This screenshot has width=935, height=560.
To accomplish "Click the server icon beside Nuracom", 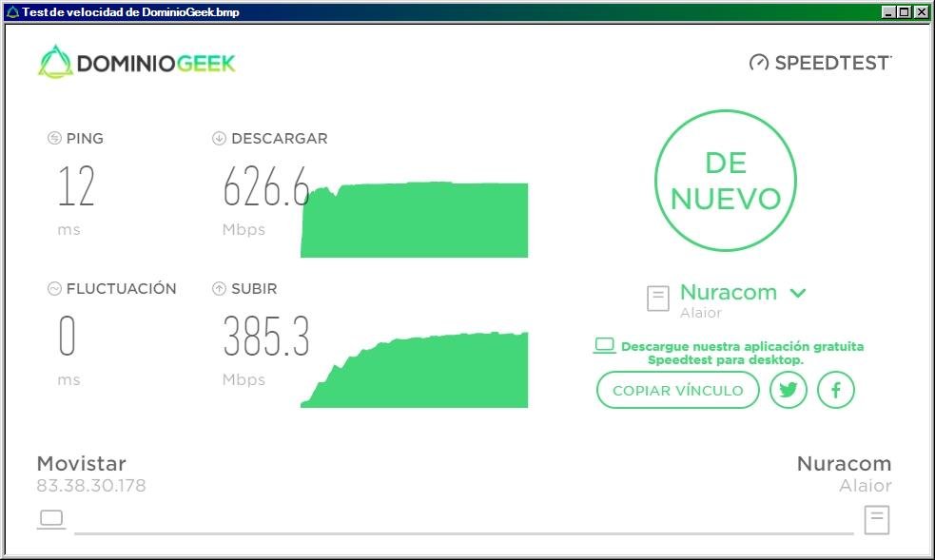I will pos(657,299).
